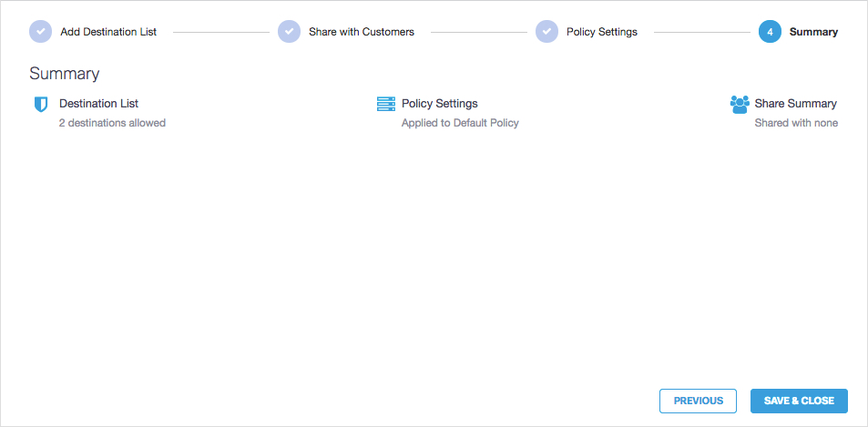Go to the Add Destination List step label
This screenshot has width=868, height=427.
(x=108, y=32)
